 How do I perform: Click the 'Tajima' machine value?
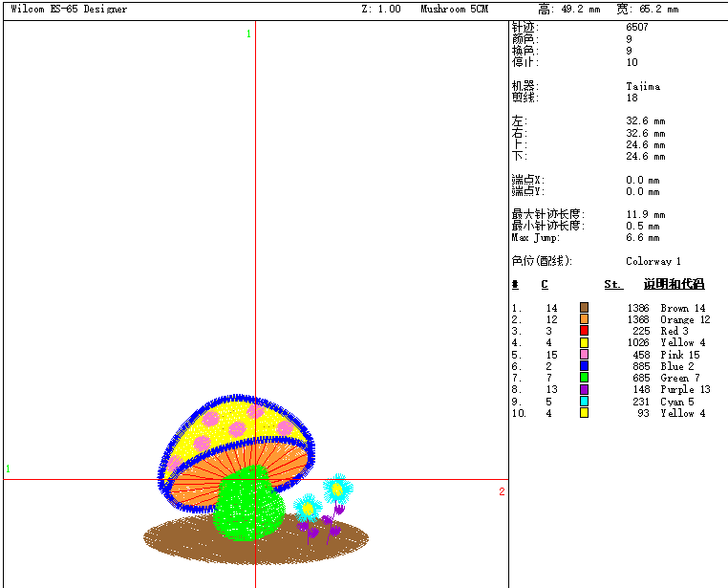point(643,86)
